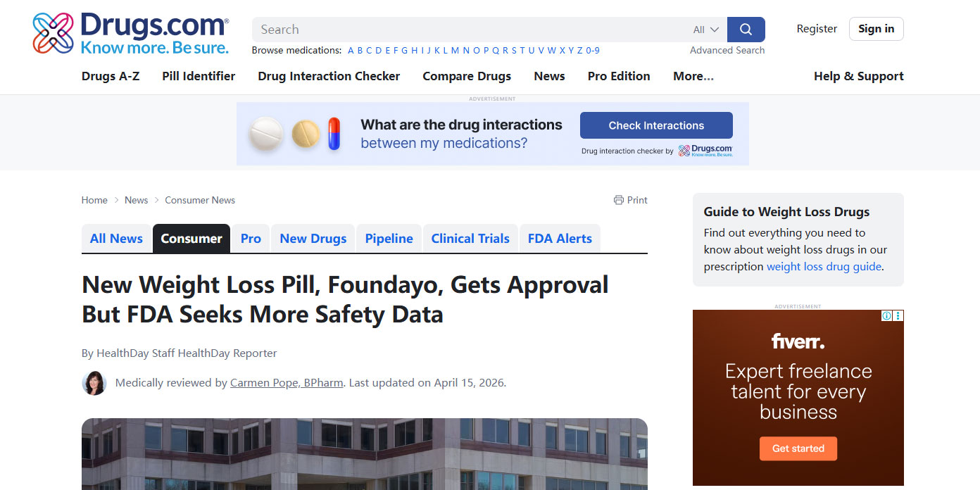Click the Fiverr ad info icon
The width and height of the screenshot is (980, 490).
point(887,316)
